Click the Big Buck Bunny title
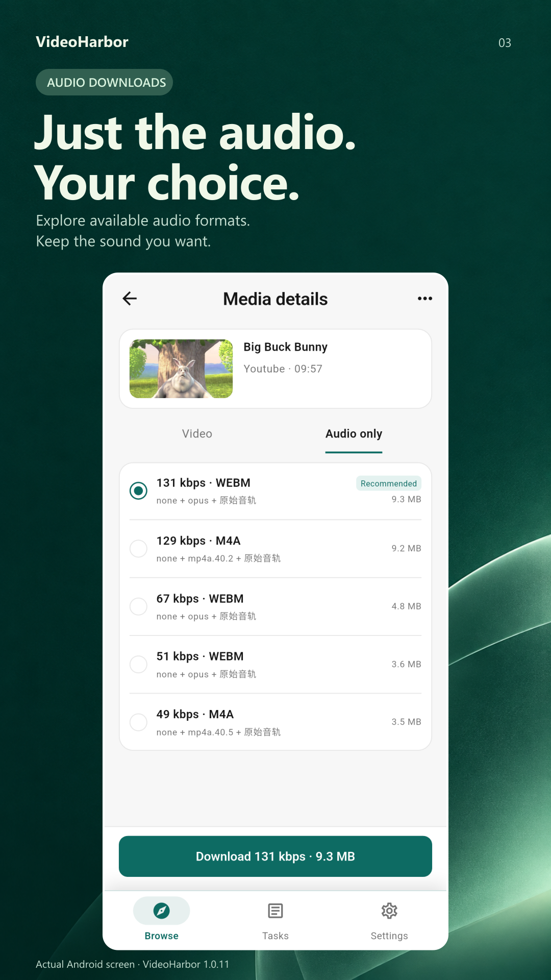The image size is (551, 980). click(286, 347)
